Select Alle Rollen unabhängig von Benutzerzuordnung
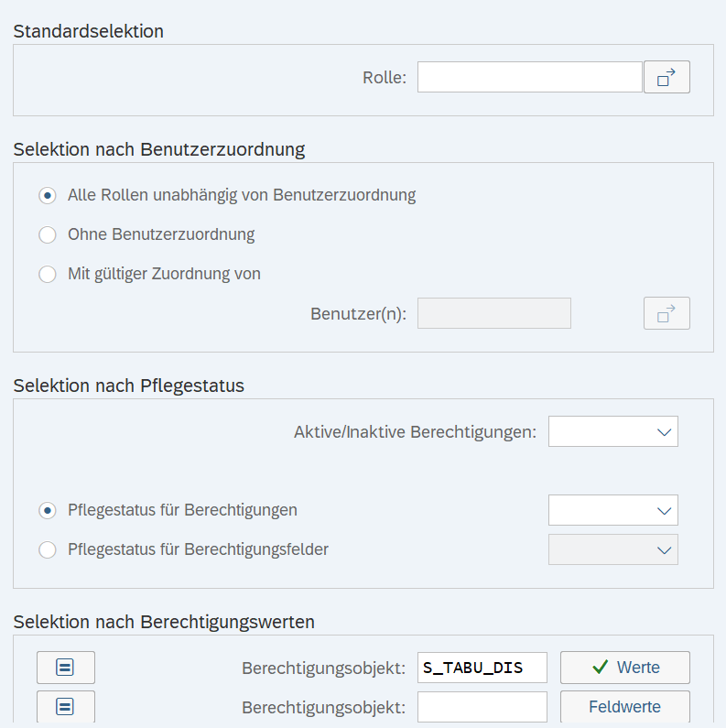 tap(48, 195)
